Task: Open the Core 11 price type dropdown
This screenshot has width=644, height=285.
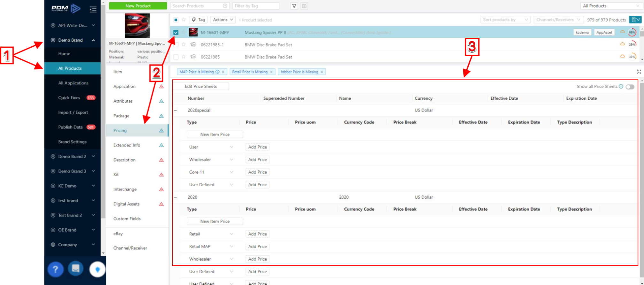Action: pyautogui.click(x=211, y=172)
